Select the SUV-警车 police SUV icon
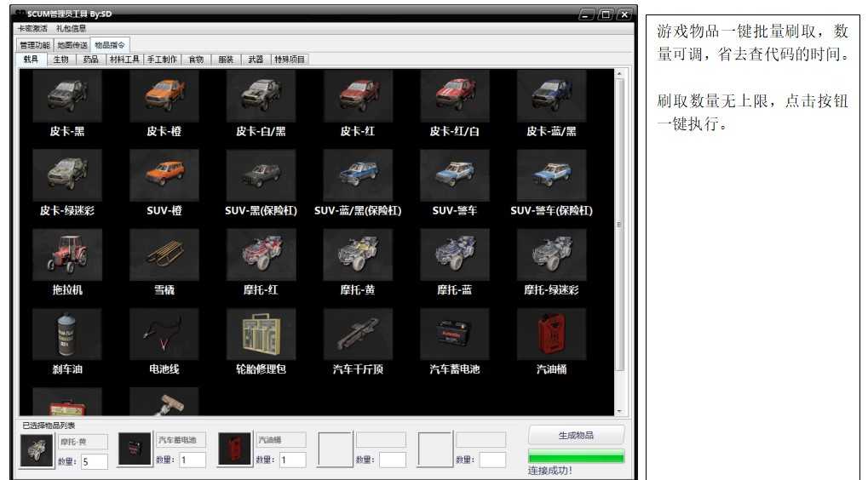This screenshot has width=868, height=480. coord(455,175)
